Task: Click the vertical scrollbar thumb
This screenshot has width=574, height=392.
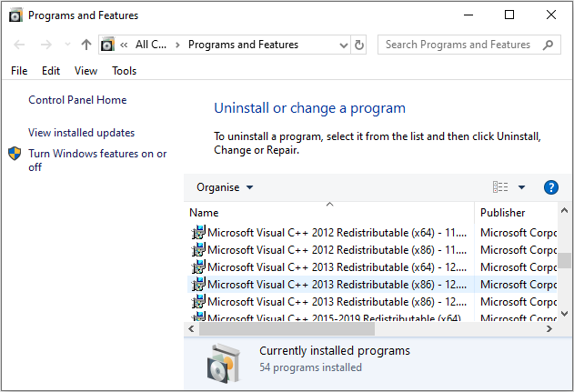Action: coord(564,261)
